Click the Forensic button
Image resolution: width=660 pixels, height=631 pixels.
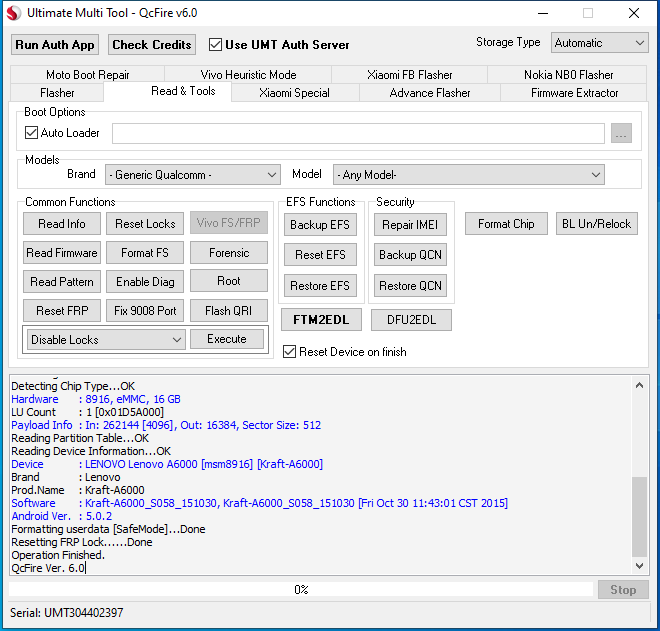point(229,253)
